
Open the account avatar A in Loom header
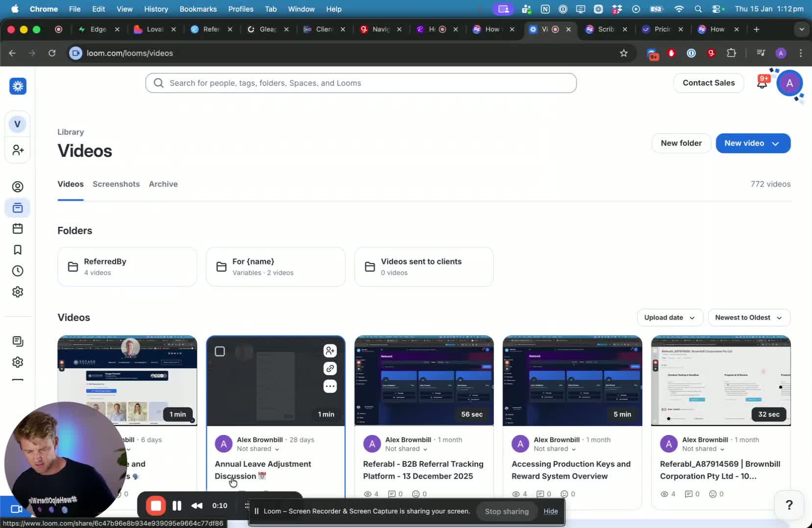tap(789, 83)
